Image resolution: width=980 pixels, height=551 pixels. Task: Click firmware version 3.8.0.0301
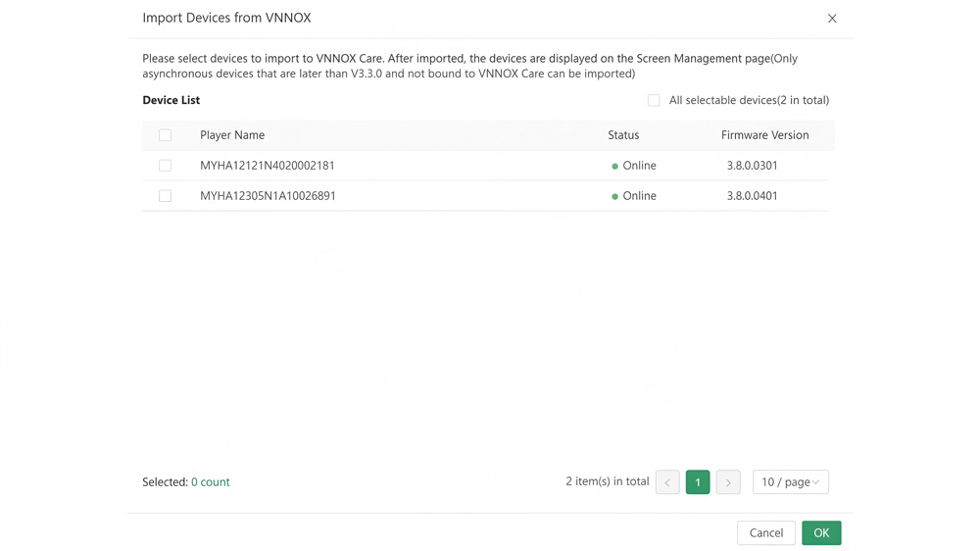(x=752, y=165)
